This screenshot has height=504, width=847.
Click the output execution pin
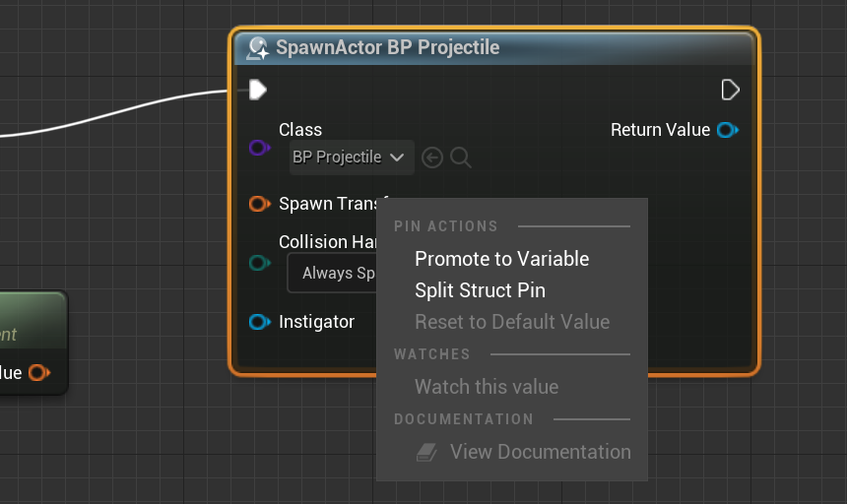pyautogui.click(x=730, y=91)
